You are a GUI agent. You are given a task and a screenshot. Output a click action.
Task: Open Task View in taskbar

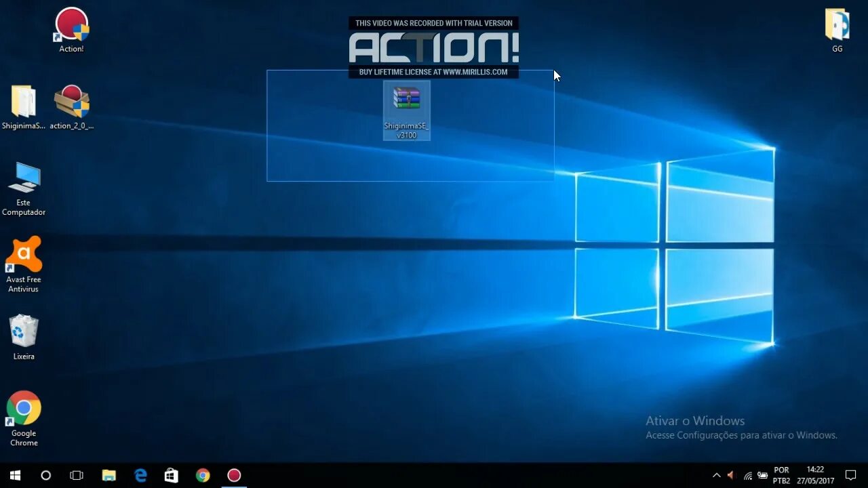[x=77, y=475]
